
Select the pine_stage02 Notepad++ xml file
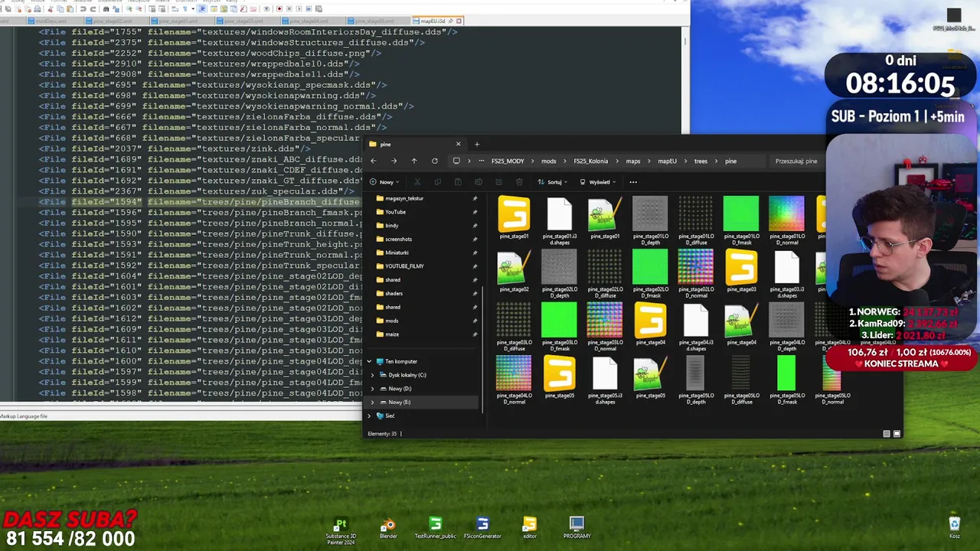(514, 271)
